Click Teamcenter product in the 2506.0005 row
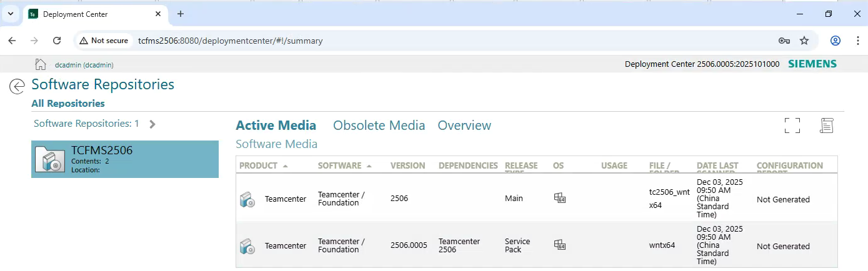Viewport: 868px width, 271px height. [286, 246]
